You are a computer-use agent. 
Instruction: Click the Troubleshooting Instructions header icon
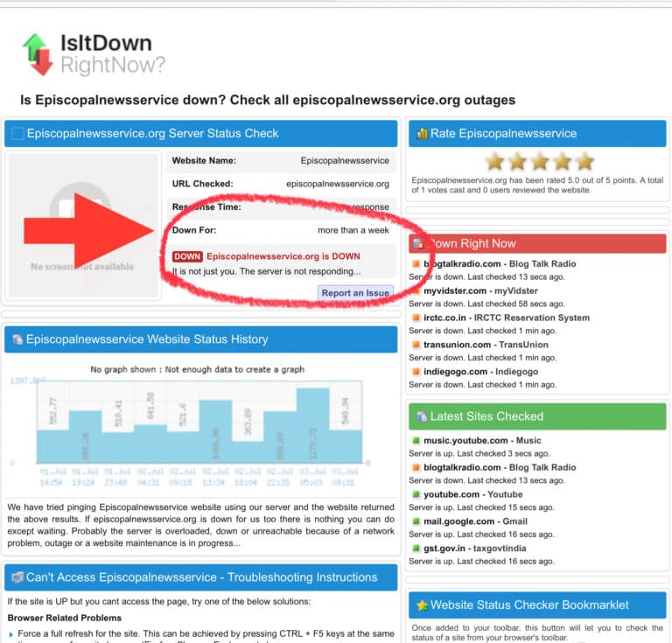[x=17, y=577]
